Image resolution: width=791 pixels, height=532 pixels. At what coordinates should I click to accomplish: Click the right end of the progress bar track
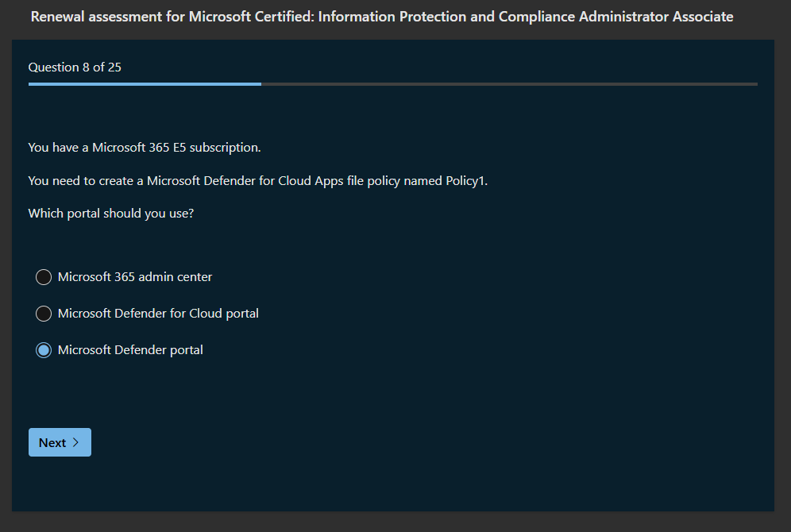pos(753,83)
